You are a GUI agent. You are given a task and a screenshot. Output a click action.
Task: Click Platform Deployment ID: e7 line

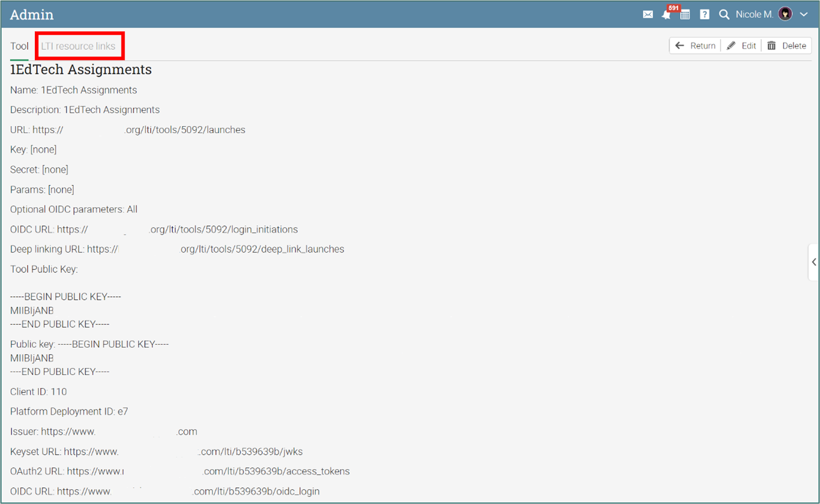point(69,412)
